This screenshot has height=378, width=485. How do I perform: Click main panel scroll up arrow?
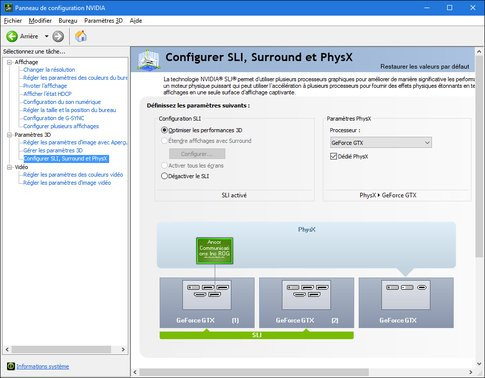click(x=479, y=52)
